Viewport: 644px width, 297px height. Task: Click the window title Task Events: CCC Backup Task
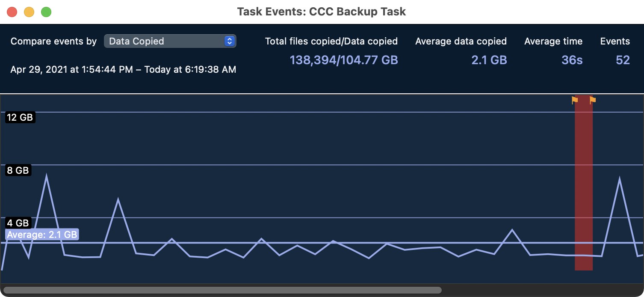coord(322,12)
